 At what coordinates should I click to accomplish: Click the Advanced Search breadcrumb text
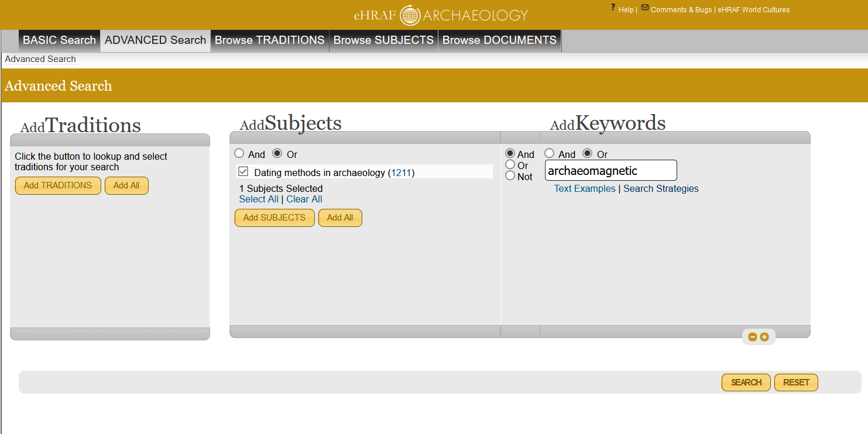point(40,59)
